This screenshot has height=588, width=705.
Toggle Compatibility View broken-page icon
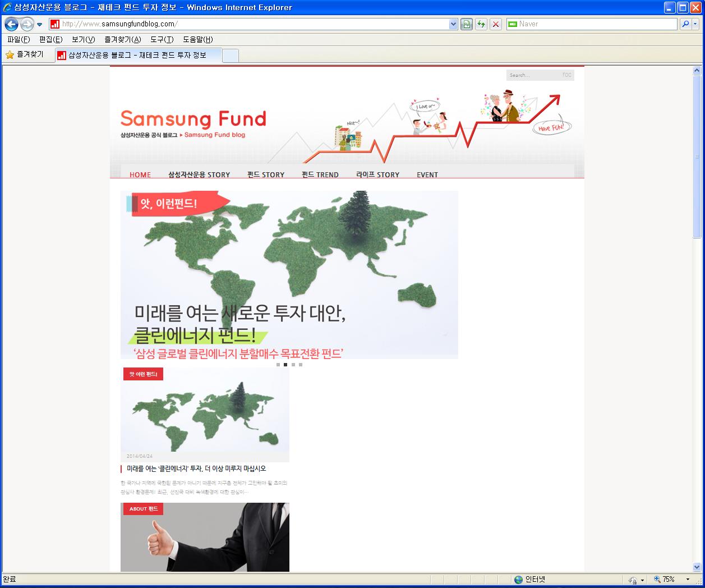[467, 24]
